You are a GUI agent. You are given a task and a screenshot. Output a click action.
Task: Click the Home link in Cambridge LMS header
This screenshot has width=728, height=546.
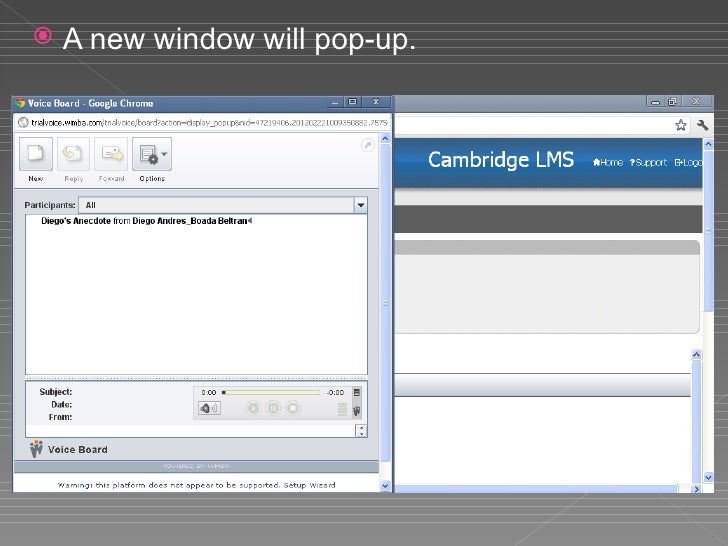pyautogui.click(x=608, y=162)
